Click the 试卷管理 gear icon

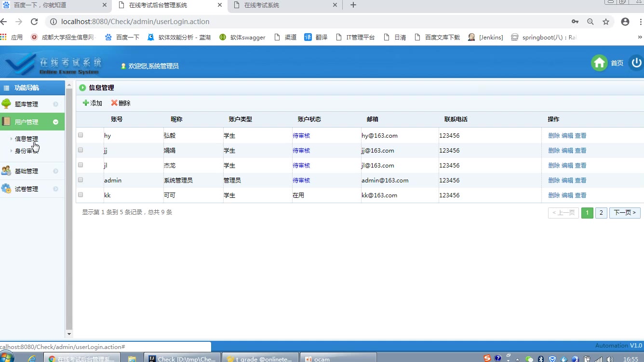(7, 189)
